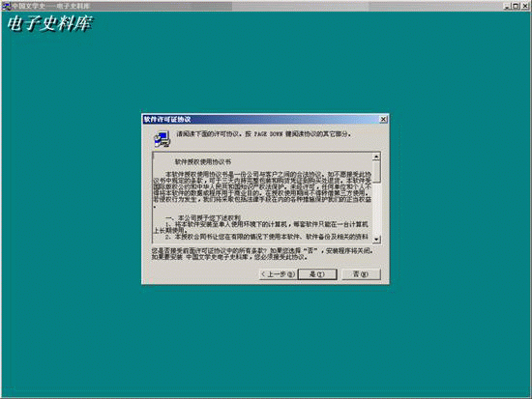Screen dimensions: 532x399
Task: Click the 是(Y) button to accept the license
Action: tap(317, 274)
